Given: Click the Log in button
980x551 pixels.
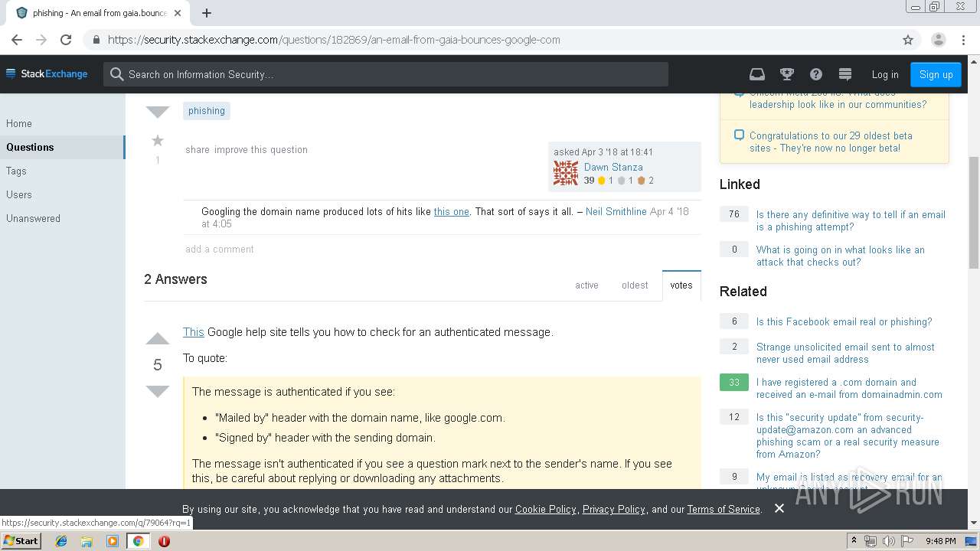Looking at the screenshot, I should 885,74.
